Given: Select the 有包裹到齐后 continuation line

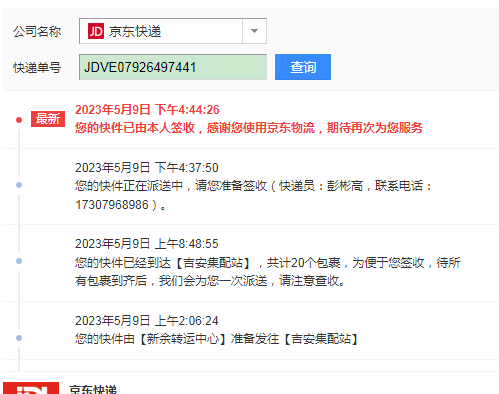Looking at the screenshot, I should [210, 281].
